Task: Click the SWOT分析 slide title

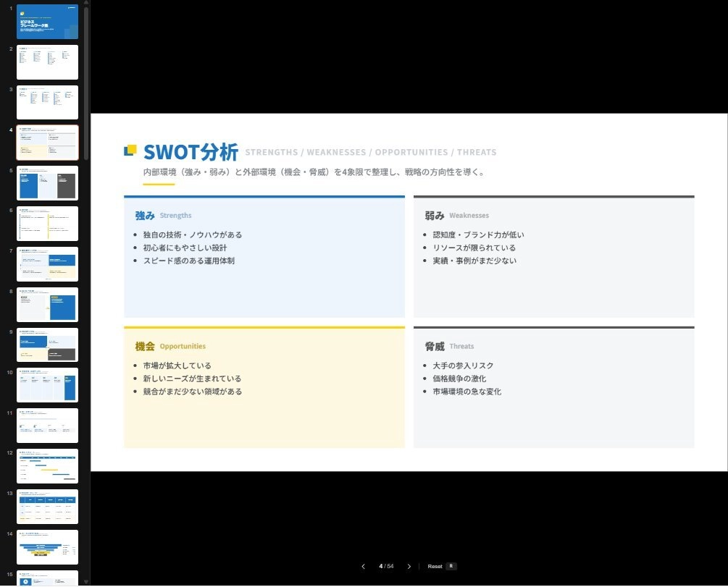Action: 191,152
